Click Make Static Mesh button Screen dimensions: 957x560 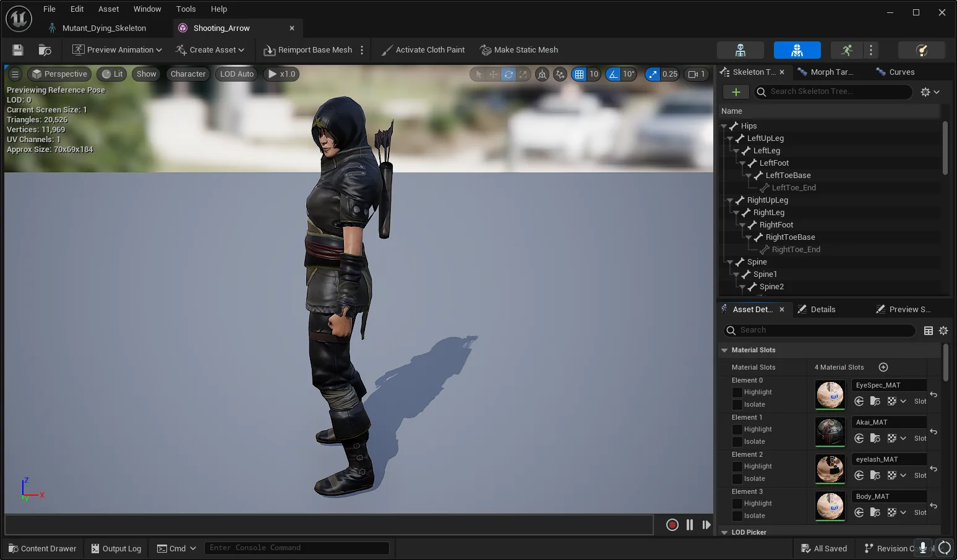point(519,50)
